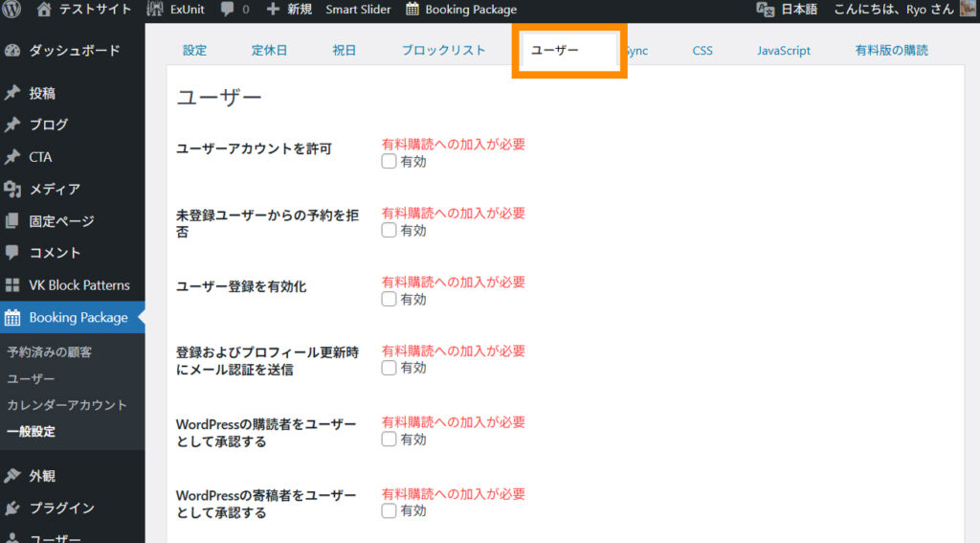Viewport: 980px width, 543px height.
Task: Open プラグイン in the sidebar
Action: (61, 508)
